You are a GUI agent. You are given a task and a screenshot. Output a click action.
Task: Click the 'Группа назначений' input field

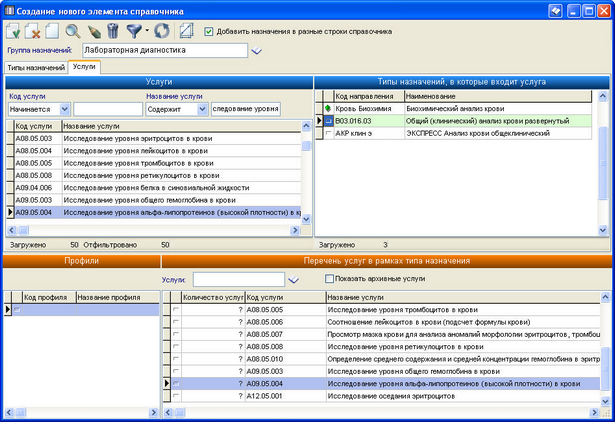point(165,50)
